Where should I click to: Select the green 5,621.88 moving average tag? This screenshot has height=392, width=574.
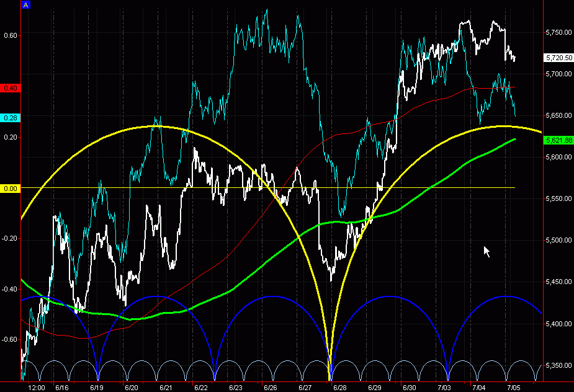click(559, 140)
